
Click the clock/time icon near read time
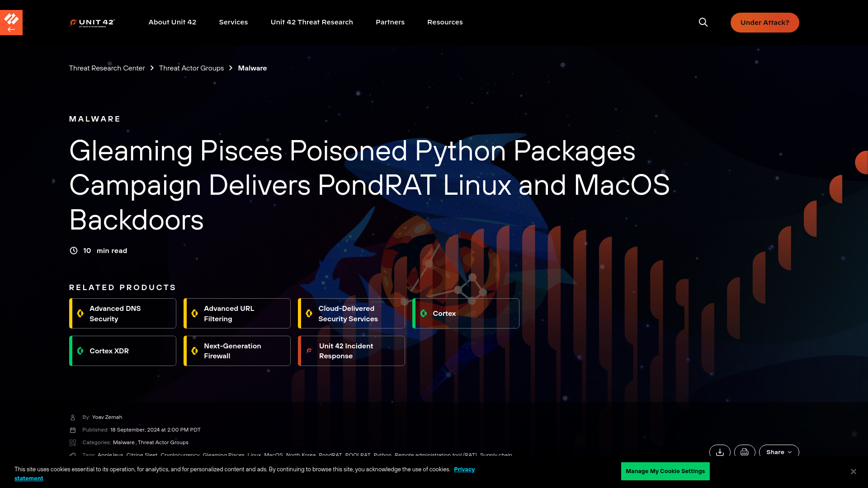pyautogui.click(x=73, y=250)
